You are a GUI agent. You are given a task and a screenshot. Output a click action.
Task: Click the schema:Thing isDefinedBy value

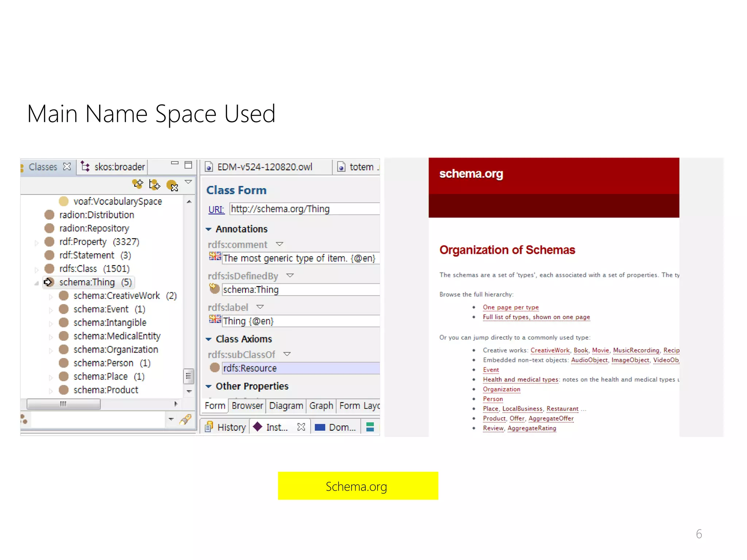coord(301,289)
